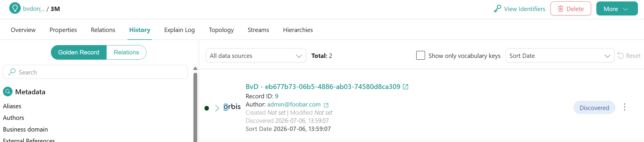Expand the BvD record chevron
Image resolution: width=644 pixels, height=142 pixels.
217,108
